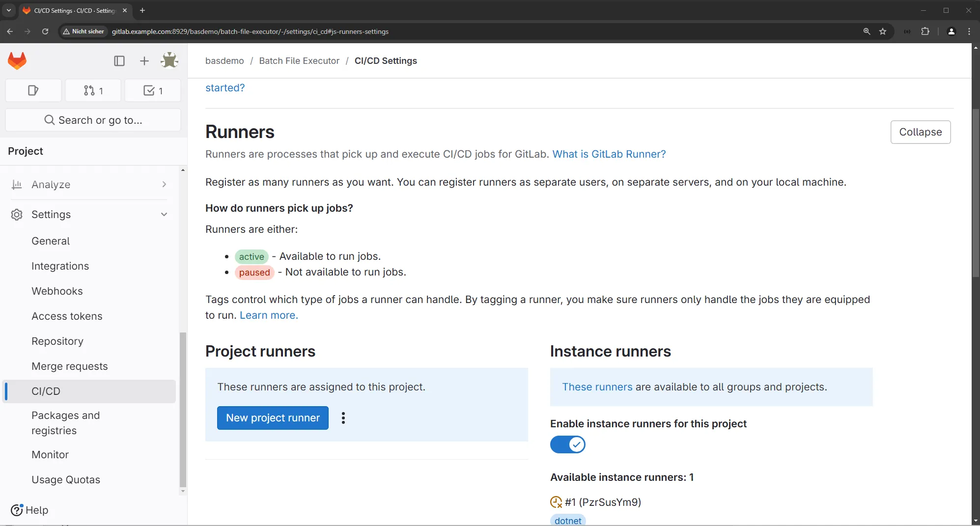
Task: Open Webhooks settings page
Action: click(x=57, y=291)
